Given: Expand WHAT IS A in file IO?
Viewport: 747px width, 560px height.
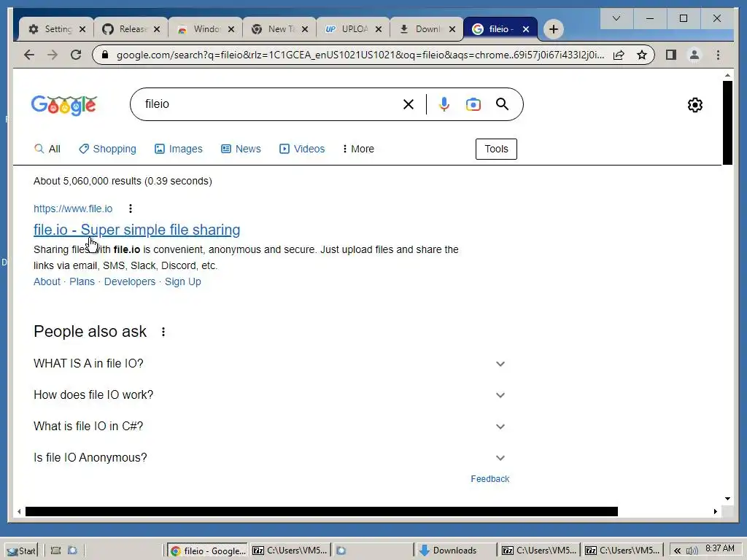Looking at the screenshot, I should (x=269, y=364).
